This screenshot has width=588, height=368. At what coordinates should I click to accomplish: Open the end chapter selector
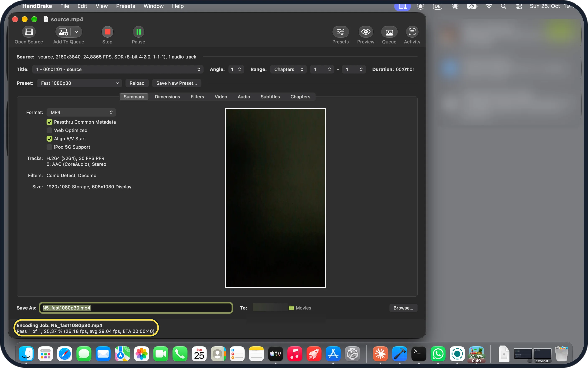point(354,69)
